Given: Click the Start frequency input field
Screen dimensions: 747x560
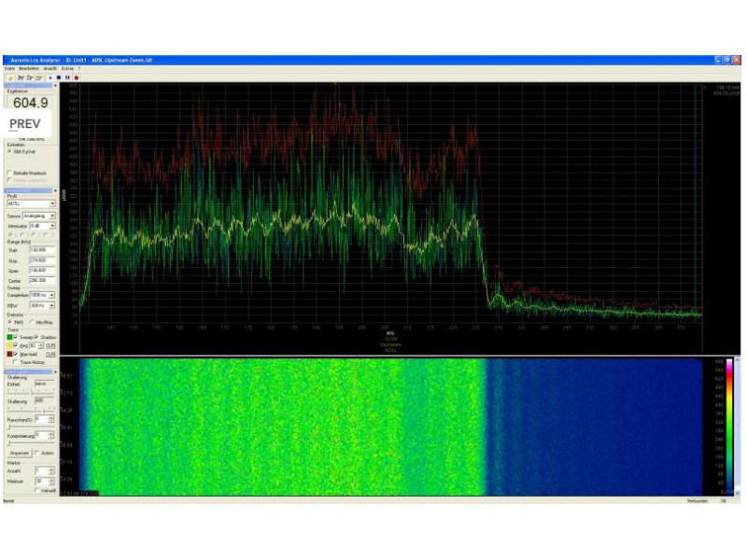Looking at the screenshot, I should 42,250.
